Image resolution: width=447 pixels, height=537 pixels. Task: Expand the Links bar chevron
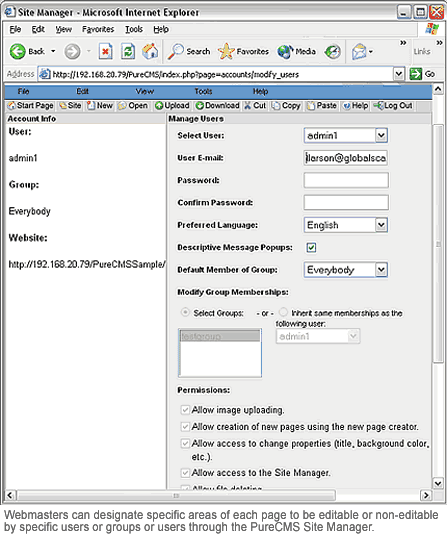(439, 43)
